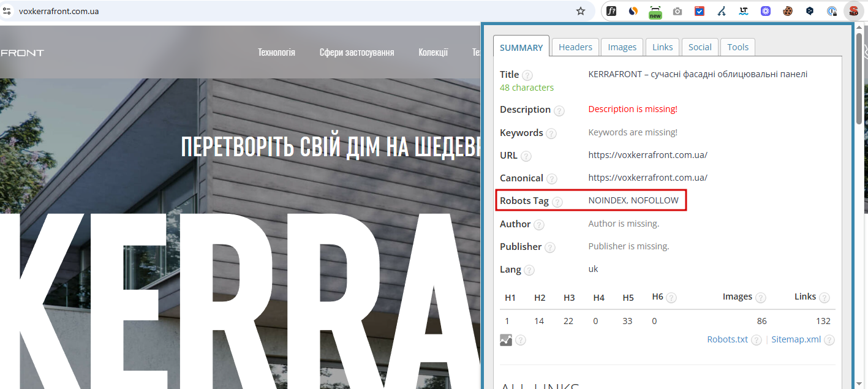Click the 'uk' language value
This screenshot has width=868, height=389.
tap(593, 269)
